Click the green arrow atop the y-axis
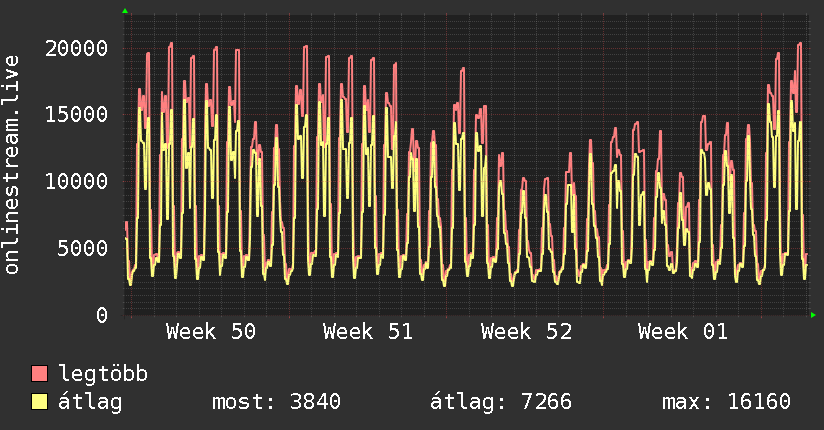Image resolution: width=824 pixels, height=430 pixels. pos(125,11)
